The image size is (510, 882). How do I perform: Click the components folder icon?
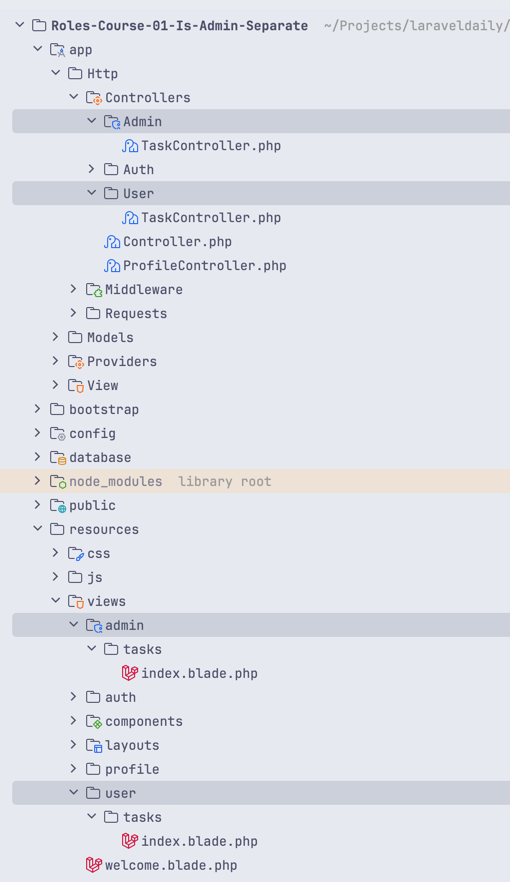point(94,721)
